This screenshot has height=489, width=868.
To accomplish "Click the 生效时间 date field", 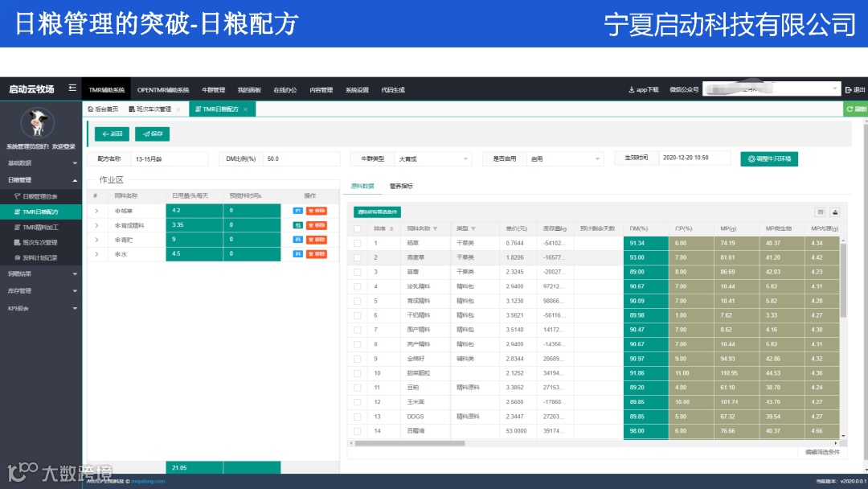I will click(x=694, y=158).
